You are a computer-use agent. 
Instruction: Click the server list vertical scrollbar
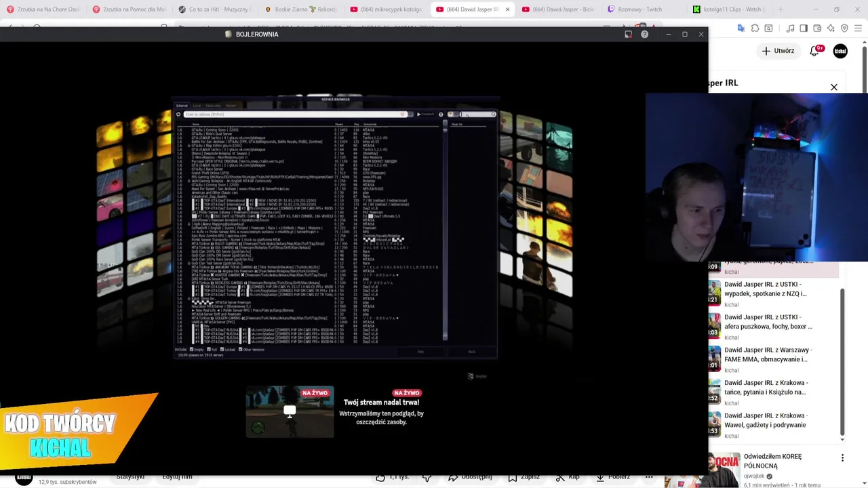(445, 230)
